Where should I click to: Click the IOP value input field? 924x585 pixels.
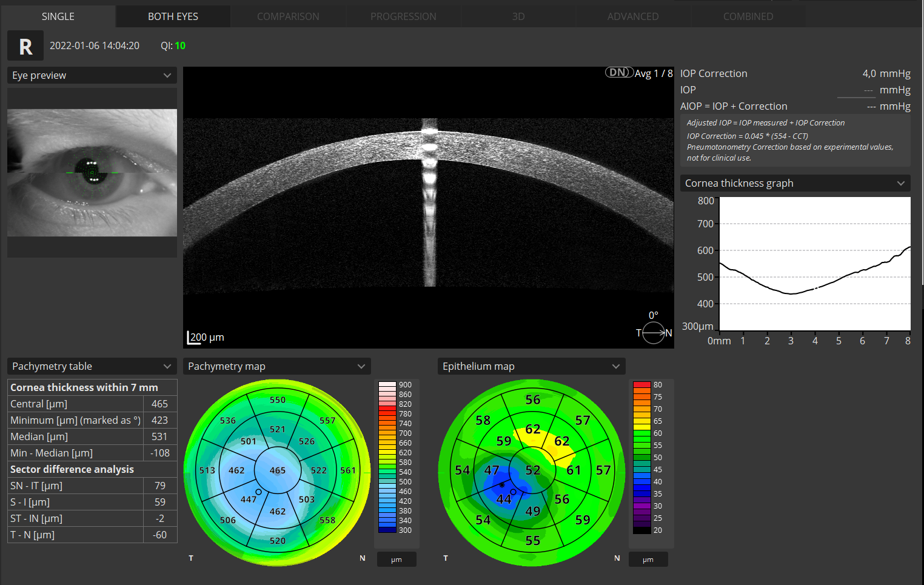pyautogui.click(x=857, y=90)
